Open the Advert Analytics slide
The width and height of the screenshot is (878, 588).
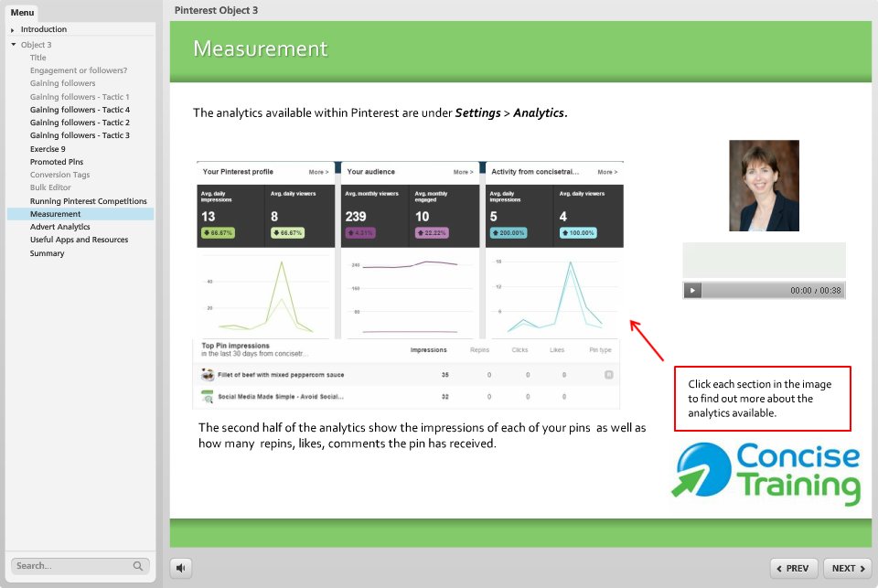[x=60, y=227]
